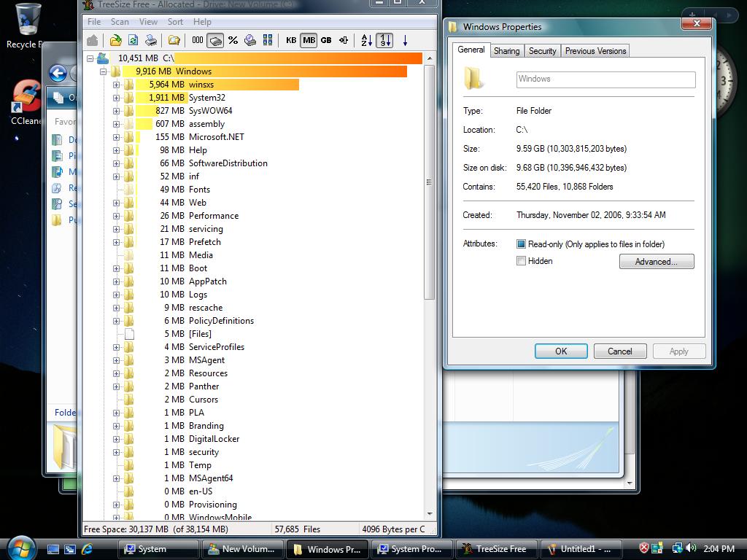Click the orange size bar for winsxs
The height and width of the screenshot is (560, 747).
(x=217, y=85)
